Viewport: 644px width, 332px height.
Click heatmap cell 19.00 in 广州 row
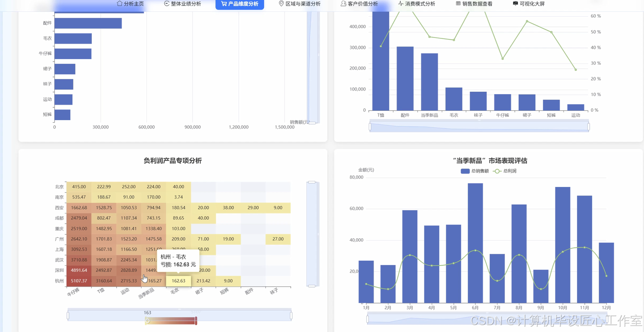click(228, 239)
